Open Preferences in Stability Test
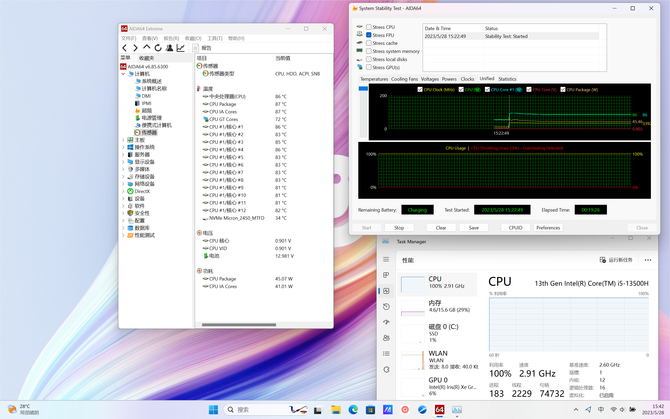Image resolution: width=670 pixels, height=419 pixels. pyautogui.click(x=548, y=228)
